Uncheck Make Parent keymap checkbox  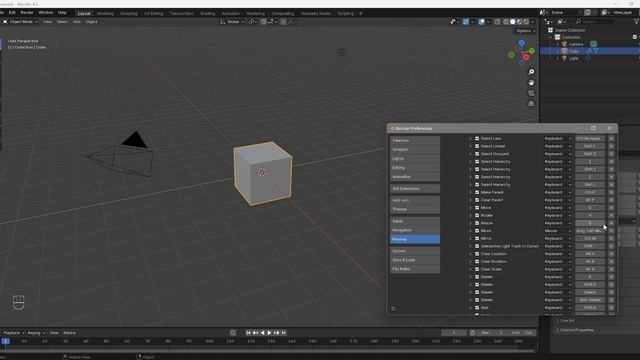477,192
